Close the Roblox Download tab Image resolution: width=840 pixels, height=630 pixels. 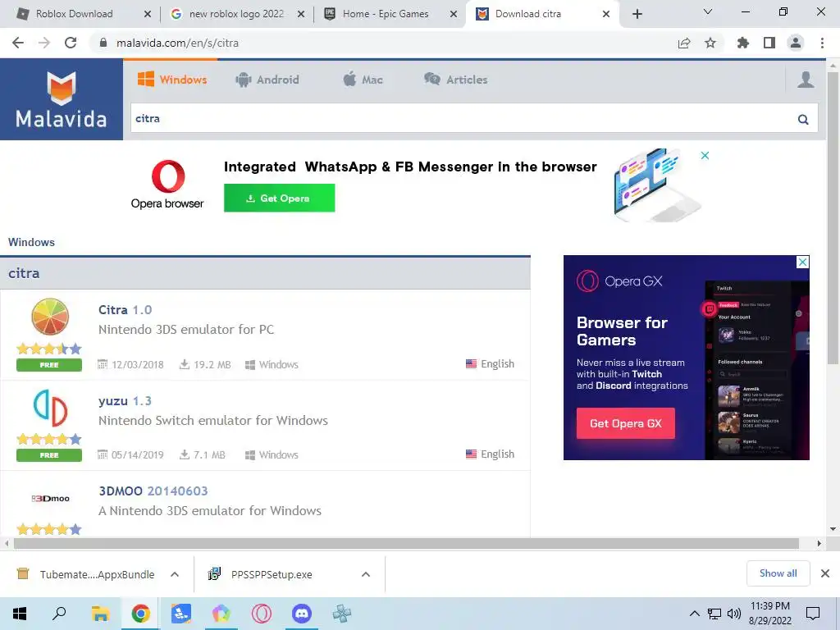coord(148,14)
